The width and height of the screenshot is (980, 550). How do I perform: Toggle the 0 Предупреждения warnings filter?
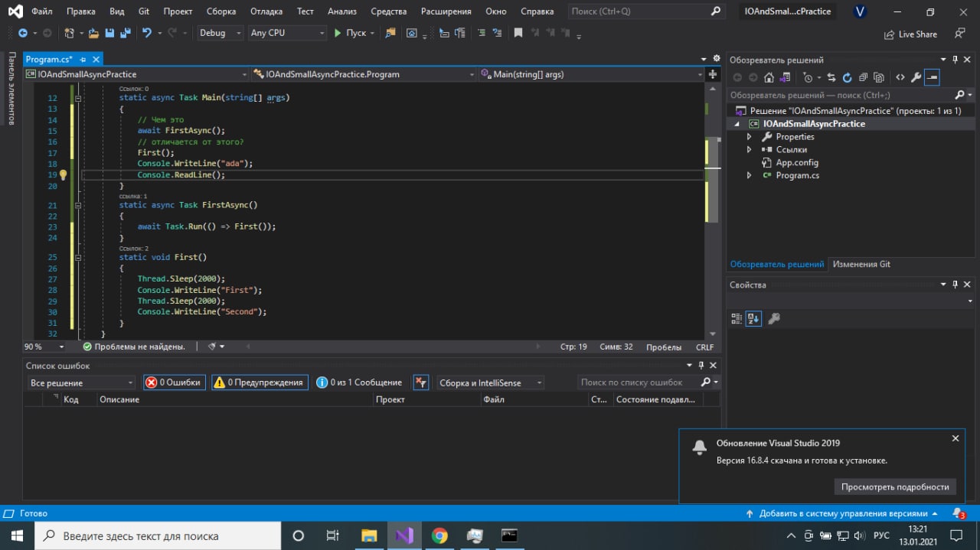[259, 382]
